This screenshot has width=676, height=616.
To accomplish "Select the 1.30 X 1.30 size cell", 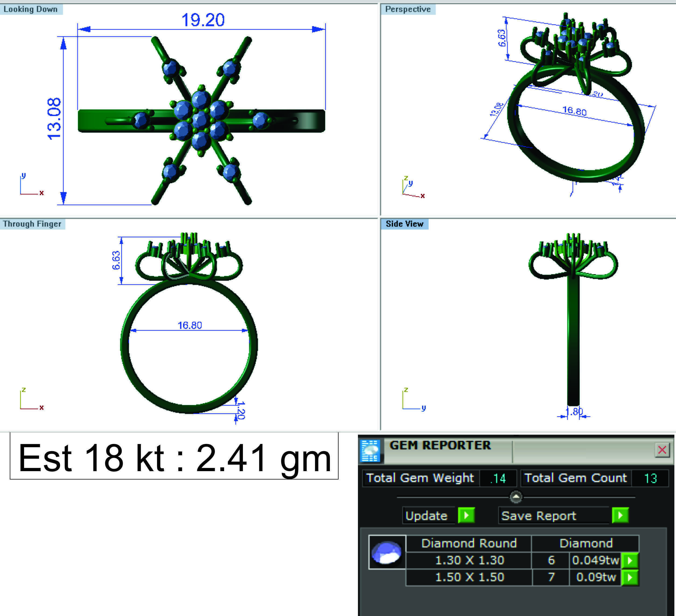I will (469, 560).
